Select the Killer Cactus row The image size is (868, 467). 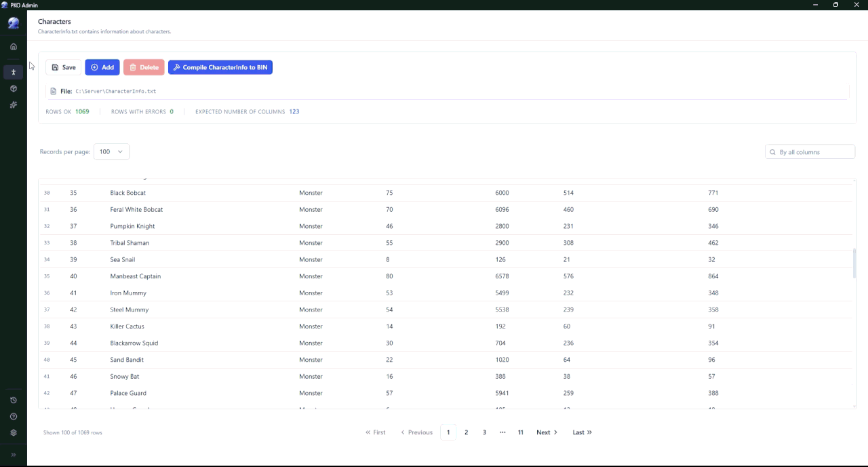point(446,326)
